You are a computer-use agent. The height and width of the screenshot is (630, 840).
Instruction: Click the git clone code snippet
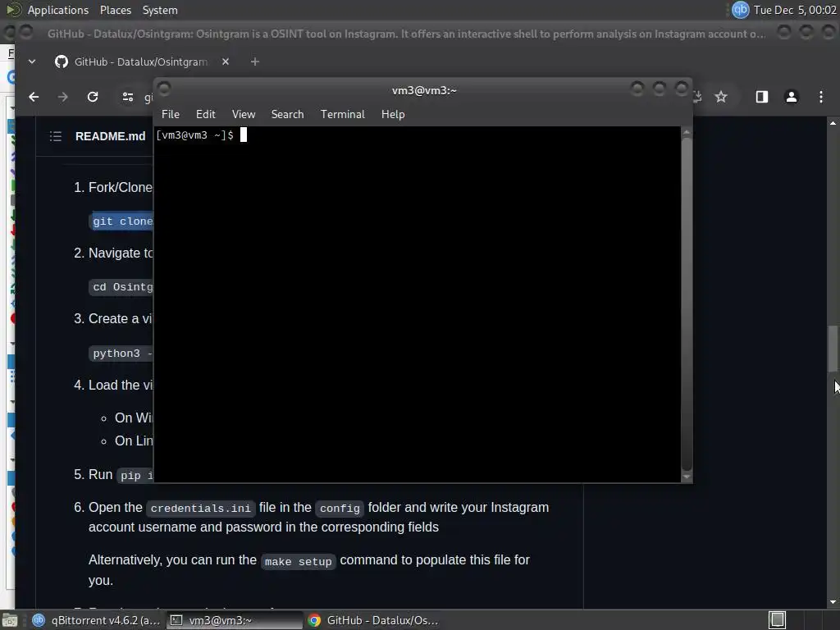pyautogui.click(x=121, y=221)
